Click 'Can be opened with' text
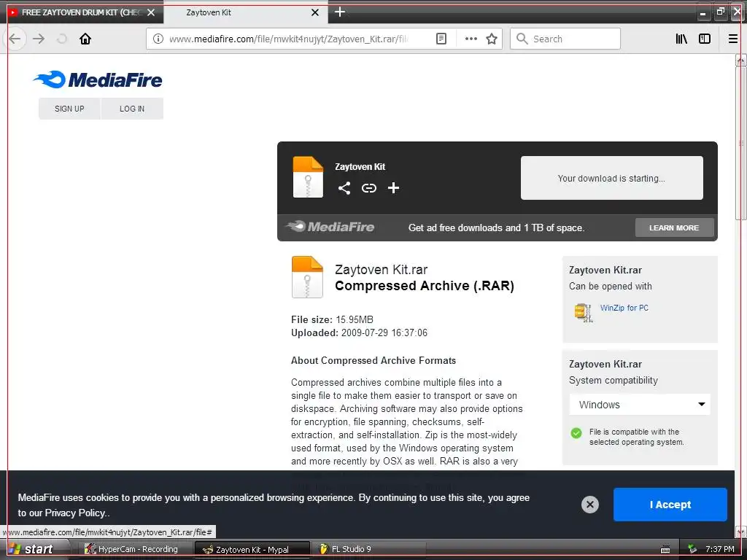The width and height of the screenshot is (747, 560). [611, 286]
